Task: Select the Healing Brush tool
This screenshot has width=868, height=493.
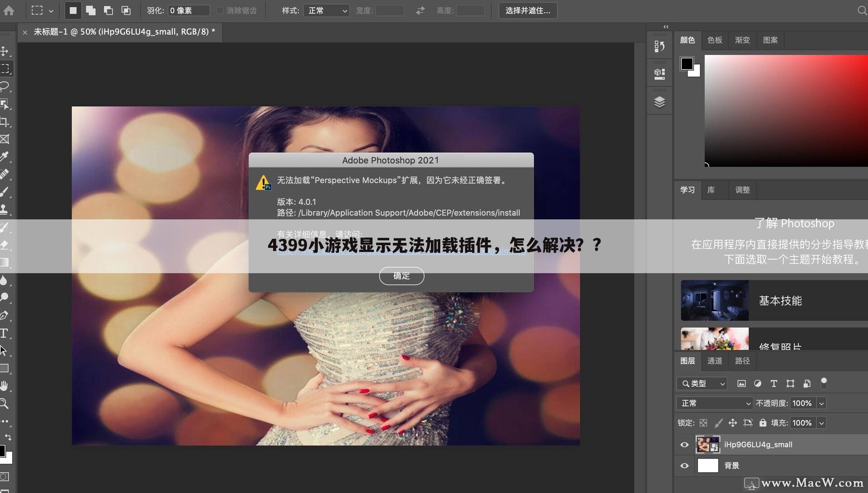Action: coord(5,174)
